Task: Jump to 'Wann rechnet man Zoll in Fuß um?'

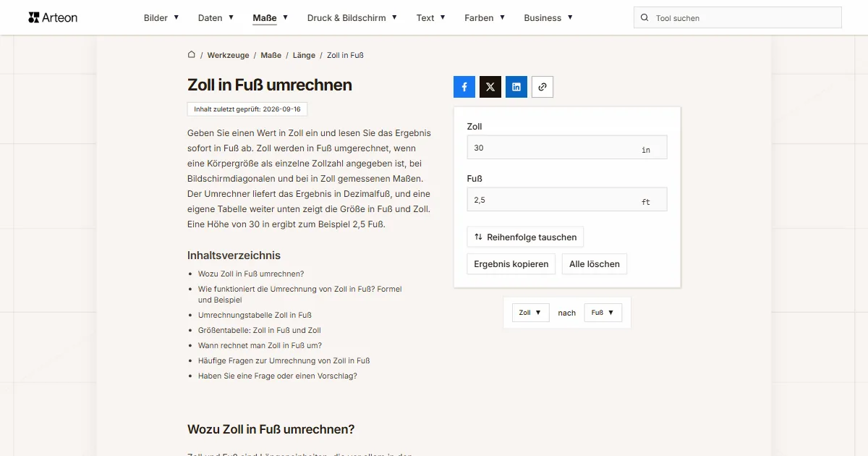Action: pos(260,345)
